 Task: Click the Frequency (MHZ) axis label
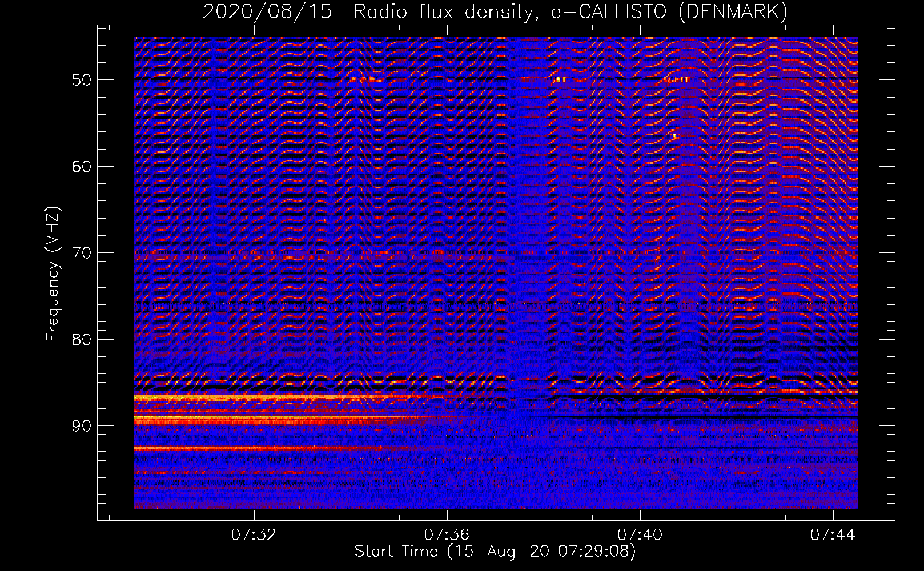[53, 274]
